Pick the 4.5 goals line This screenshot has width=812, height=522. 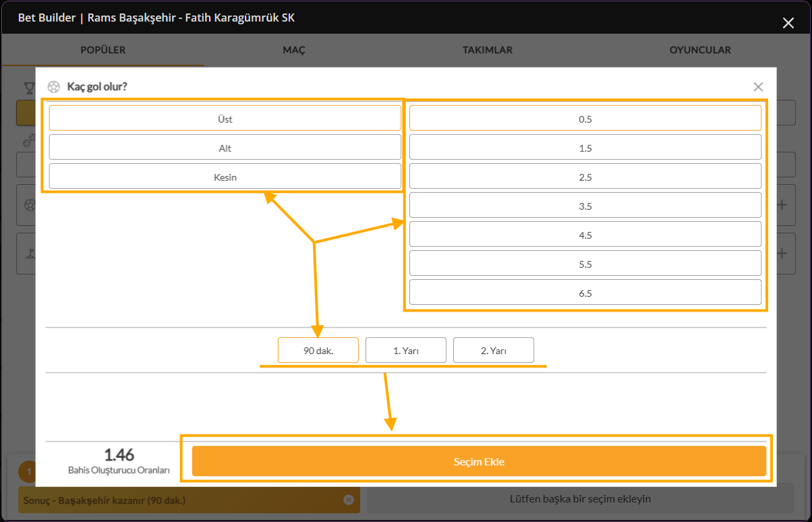pos(585,235)
